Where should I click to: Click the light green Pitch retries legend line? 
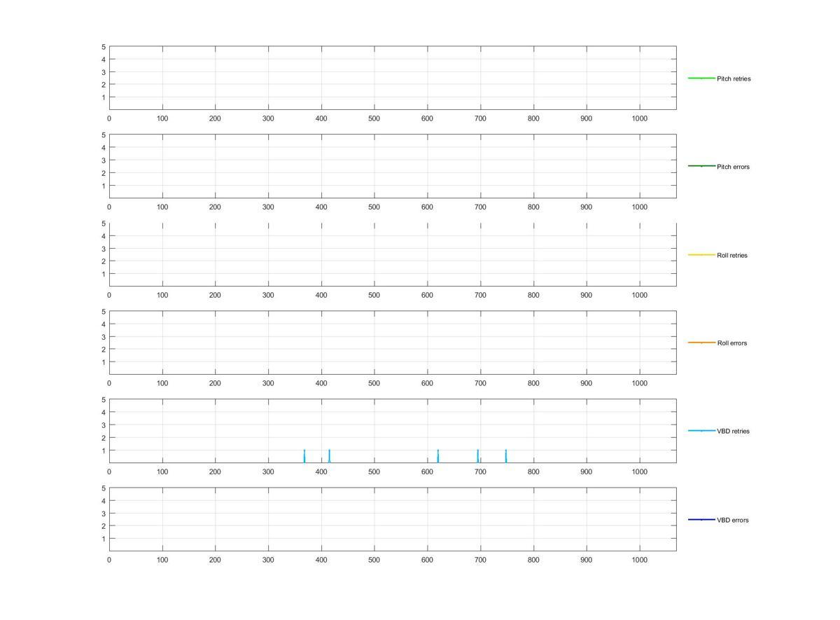click(701, 78)
